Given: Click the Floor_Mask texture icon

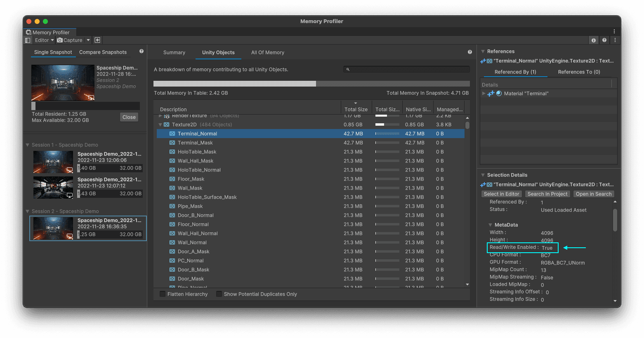Looking at the screenshot, I should (172, 179).
